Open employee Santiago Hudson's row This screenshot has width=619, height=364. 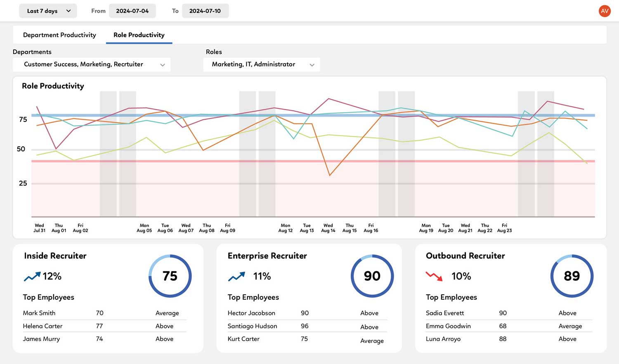pos(252,326)
